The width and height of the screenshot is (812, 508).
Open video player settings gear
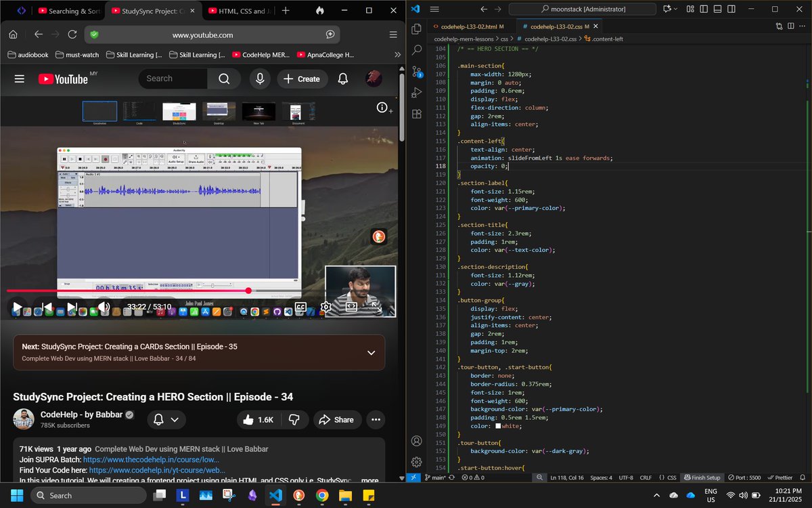(326, 307)
